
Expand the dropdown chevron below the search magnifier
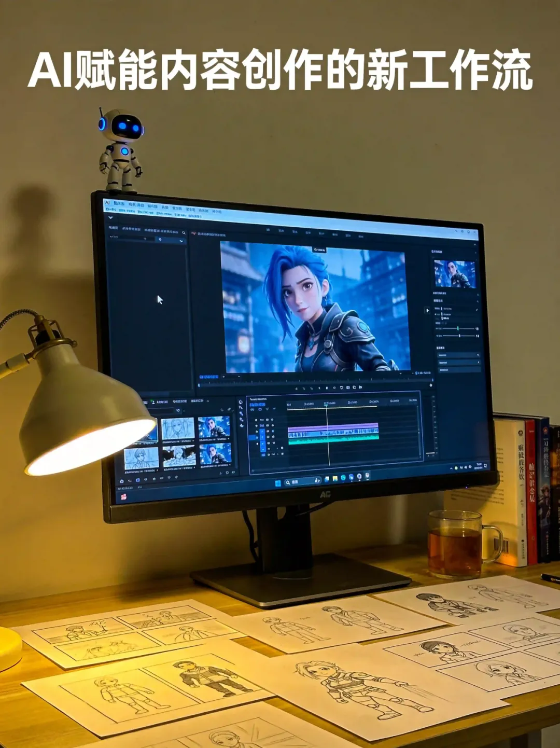[181, 241]
